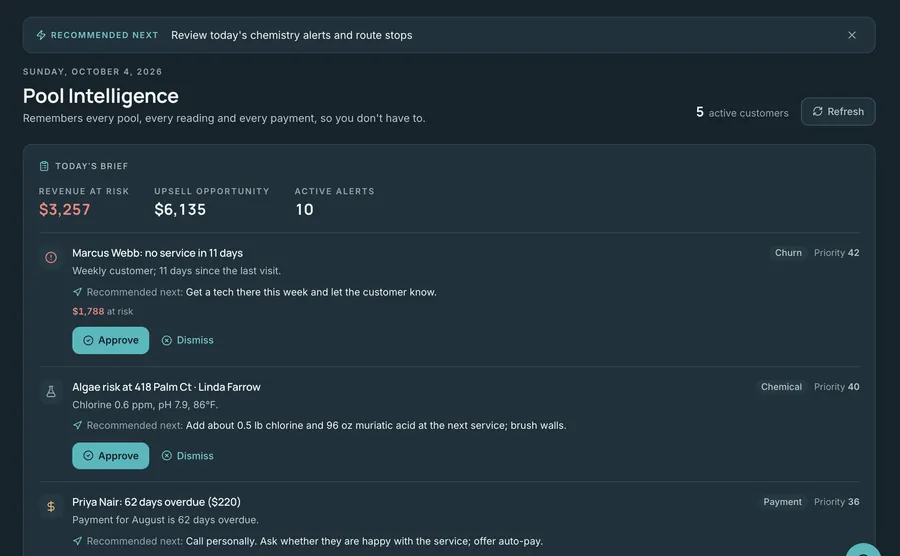
Task: Click the $3,257 Revenue at Risk value
Action: [64, 209]
